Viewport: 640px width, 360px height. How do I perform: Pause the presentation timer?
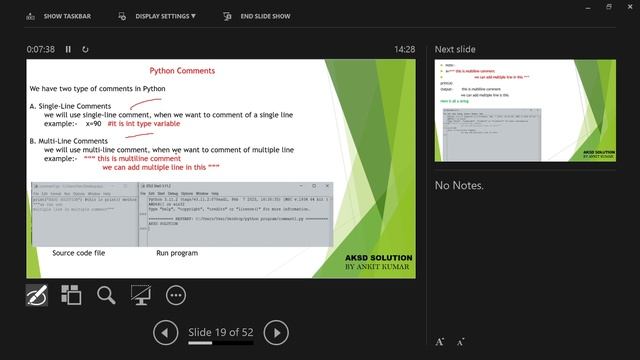click(x=68, y=49)
